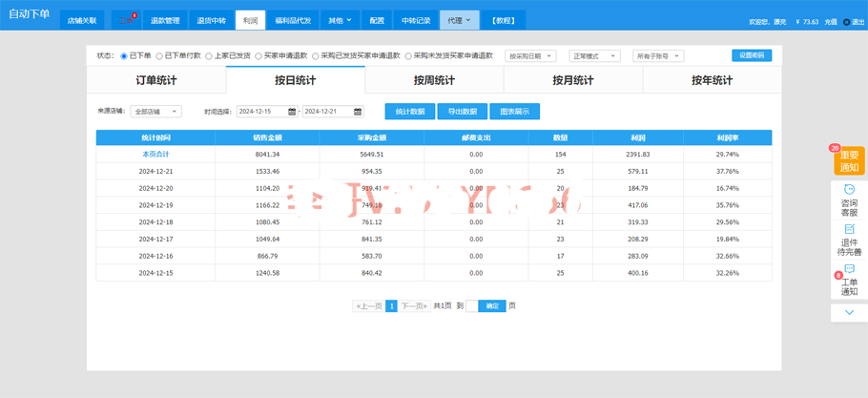This screenshot has height=398, width=868.
Task: Expand the 按采购日期 dropdown
Action: [x=530, y=56]
